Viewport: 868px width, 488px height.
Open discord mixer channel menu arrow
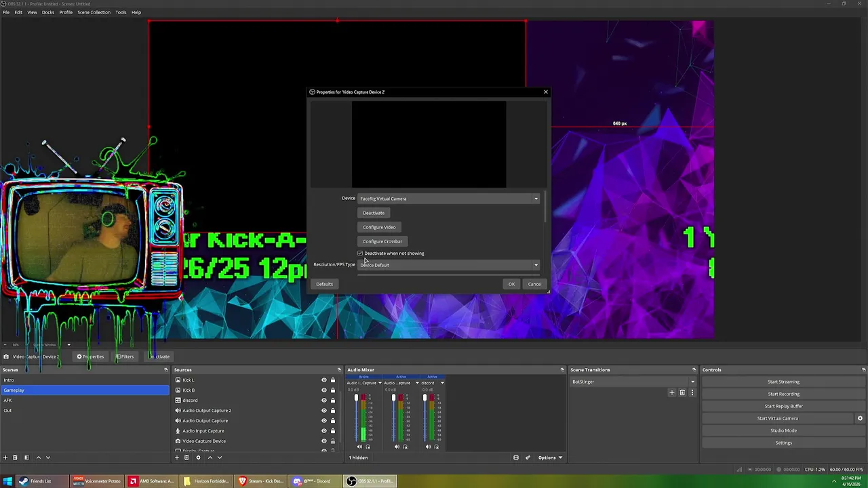442,383
